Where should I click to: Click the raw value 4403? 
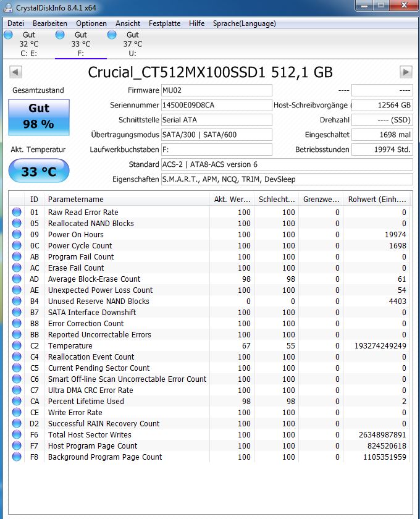tap(398, 302)
